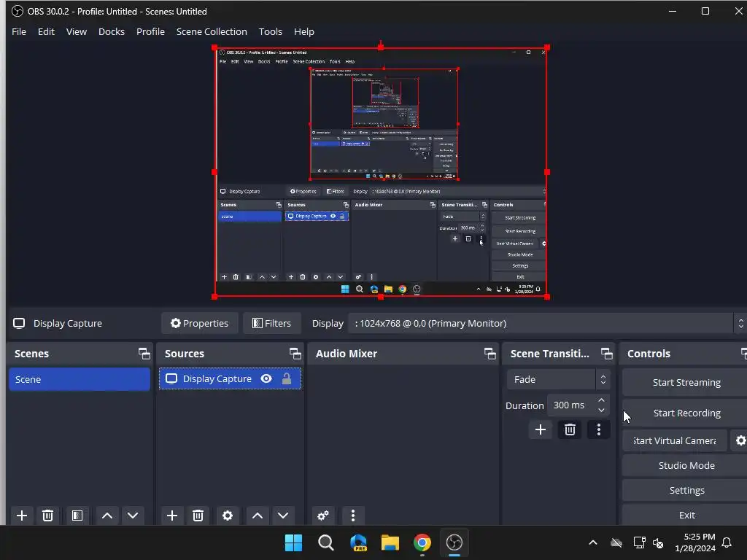This screenshot has width=747, height=560.
Task: Remove selected source with trash icon
Action: (x=198, y=516)
